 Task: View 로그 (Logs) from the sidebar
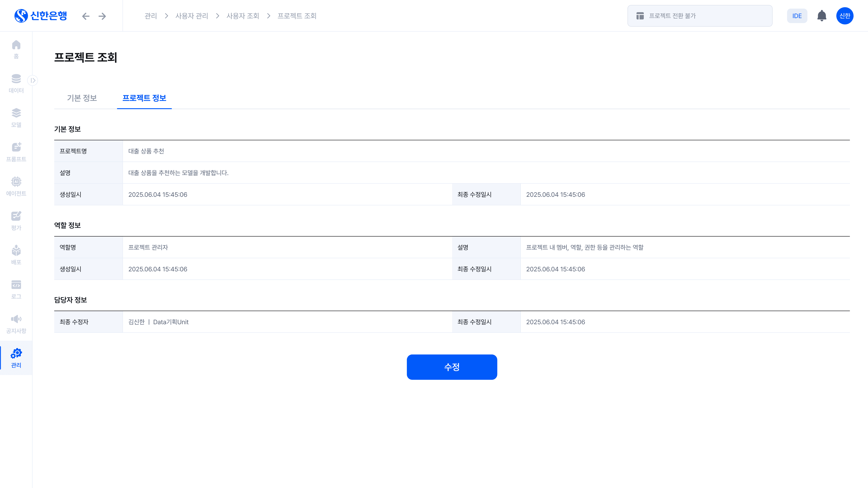tap(16, 289)
